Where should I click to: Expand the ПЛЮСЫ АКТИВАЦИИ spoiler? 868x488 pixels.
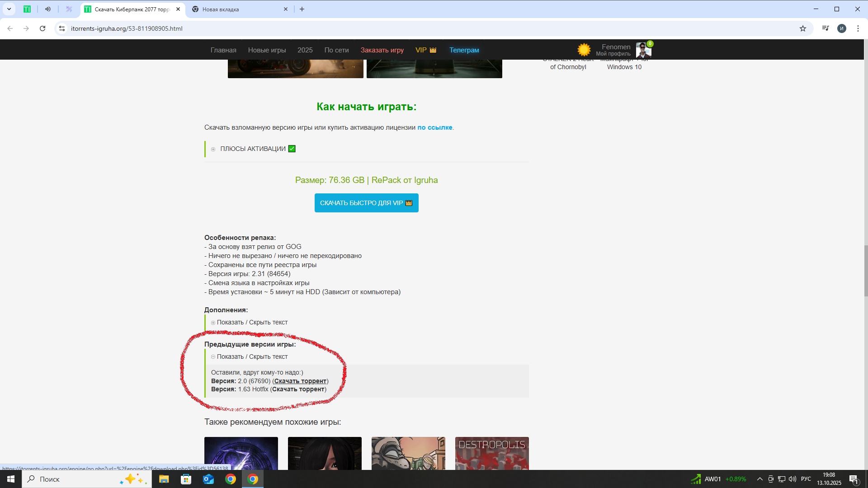pyautogui.click(x=252, y=149)
